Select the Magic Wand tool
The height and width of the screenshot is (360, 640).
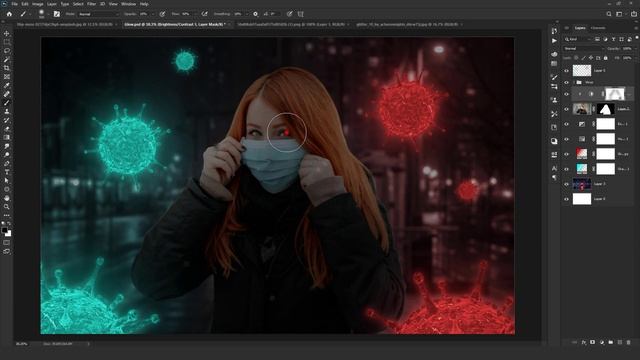click(x=7, y=60)
